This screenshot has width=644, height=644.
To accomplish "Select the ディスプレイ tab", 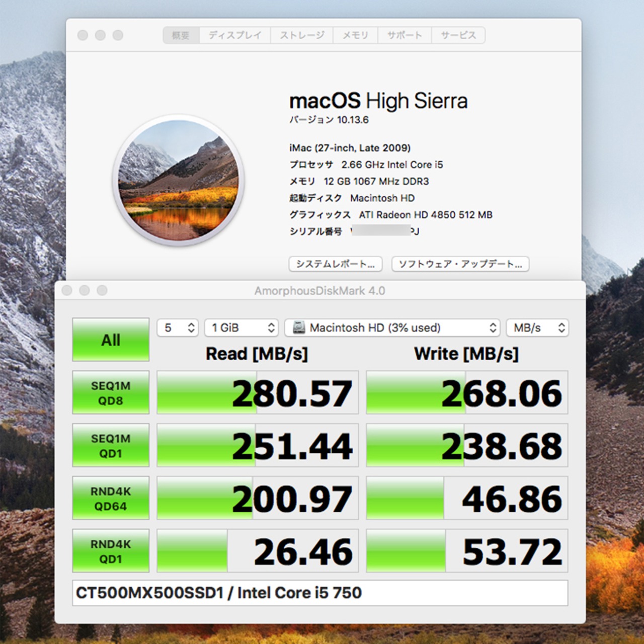I will coord(234,35).
